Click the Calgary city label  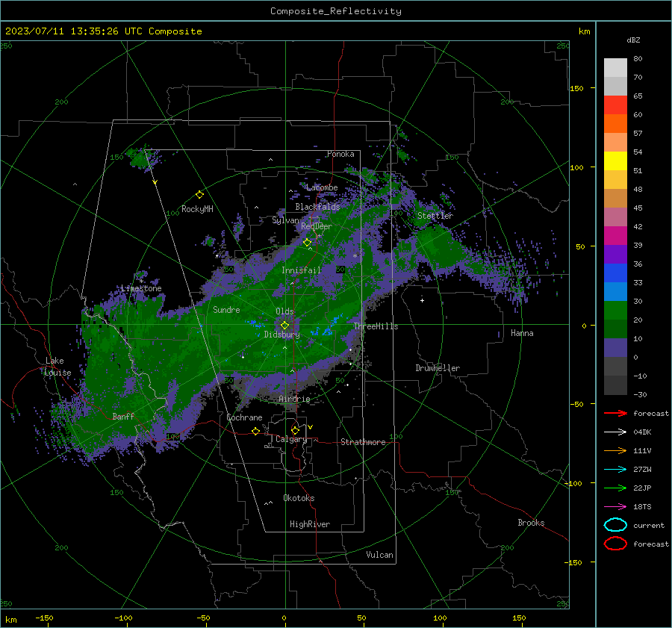pyautogui.click(x=291, y=439)
